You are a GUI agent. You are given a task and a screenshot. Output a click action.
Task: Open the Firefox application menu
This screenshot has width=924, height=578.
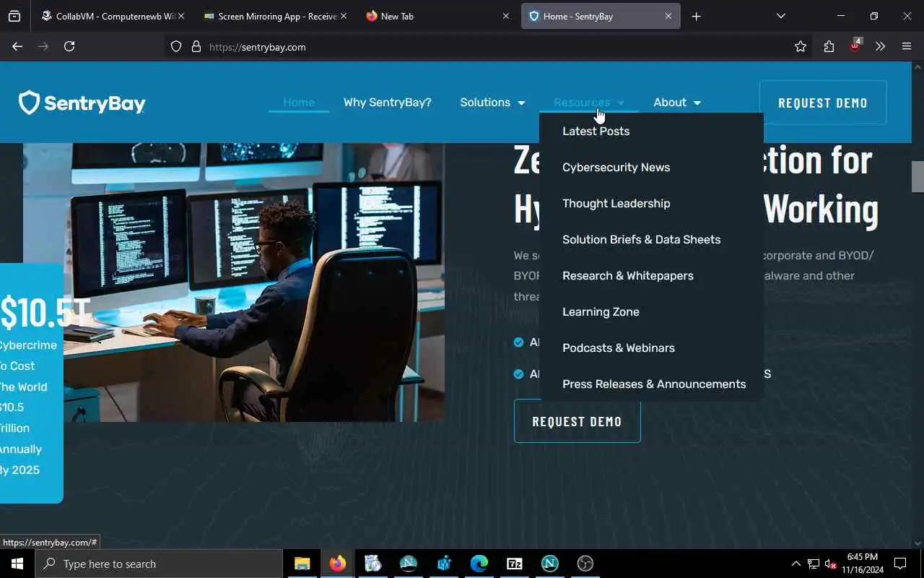coord(907,46)
